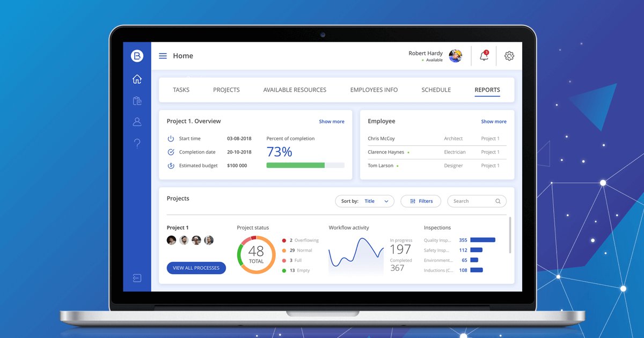Click the logout icon in sidebar

point(137,278)
